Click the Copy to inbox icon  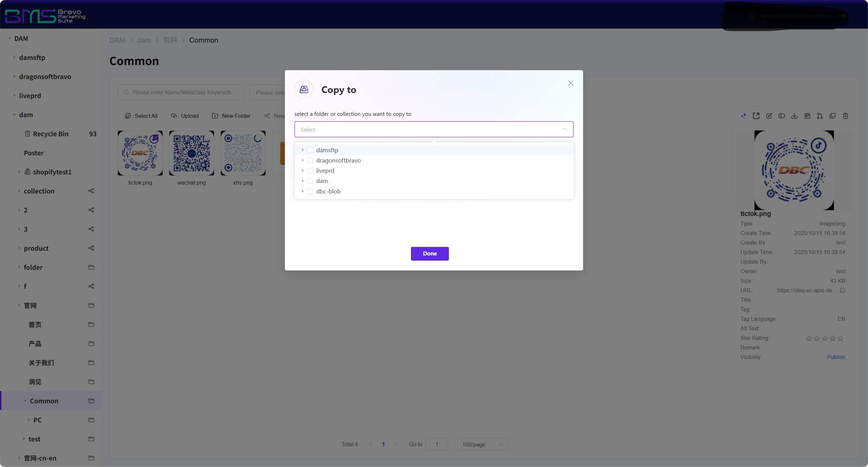click(x=304, y=89)
